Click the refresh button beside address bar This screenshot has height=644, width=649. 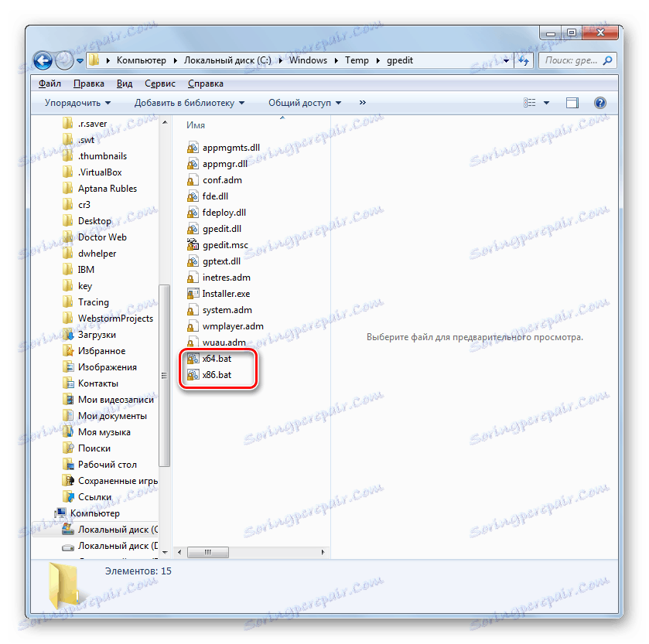[x=524, y=61]
